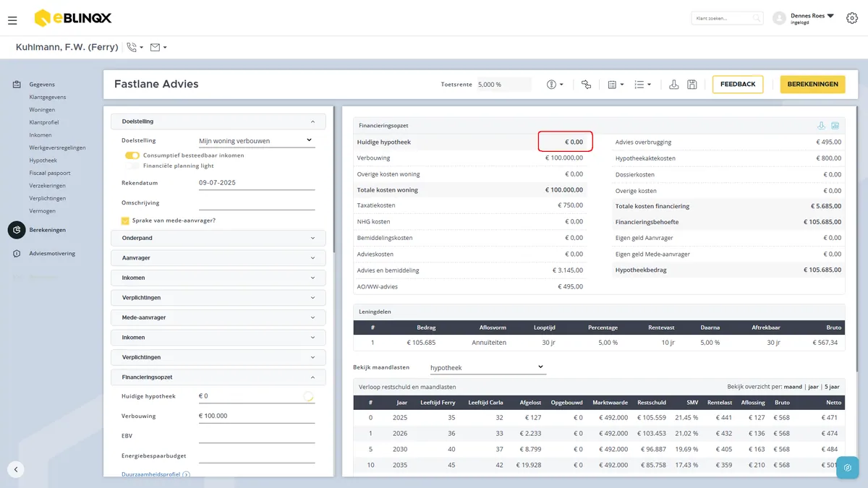Open phone options for Kuhlmann
Screen dimensions: 868x488
click(x=135, y=47)
